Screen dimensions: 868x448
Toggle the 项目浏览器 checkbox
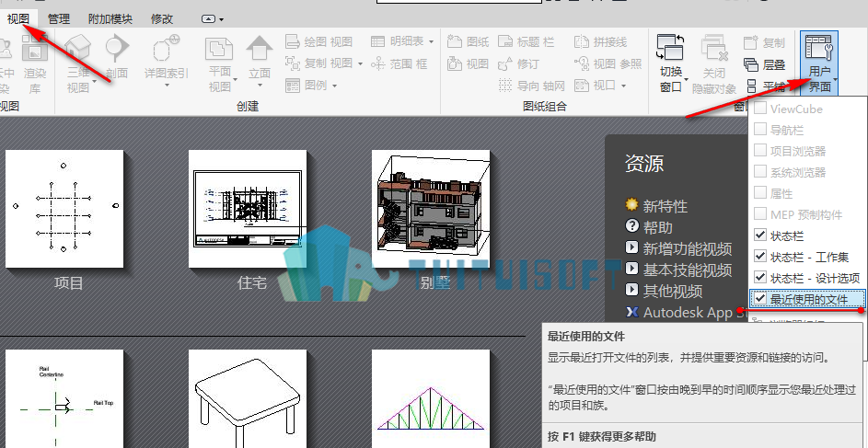pyautogui.click(x=760, y=150)
